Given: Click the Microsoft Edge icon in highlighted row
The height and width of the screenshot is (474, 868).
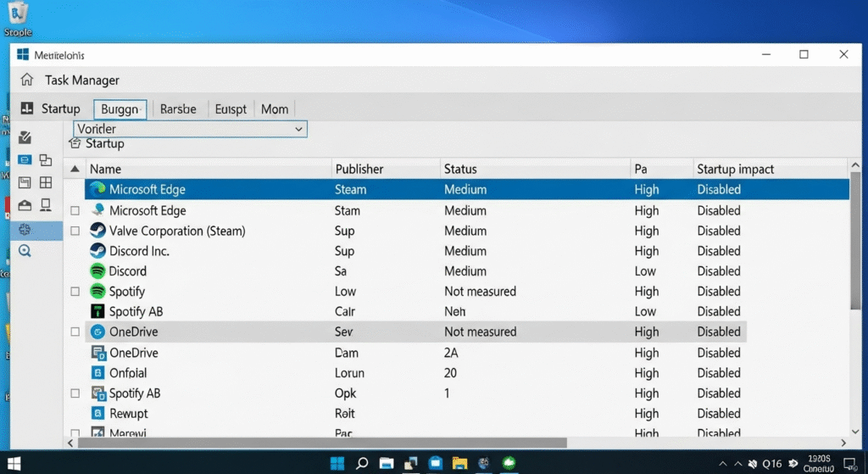Looking at the screenshot, I should (x=97, y=190).
